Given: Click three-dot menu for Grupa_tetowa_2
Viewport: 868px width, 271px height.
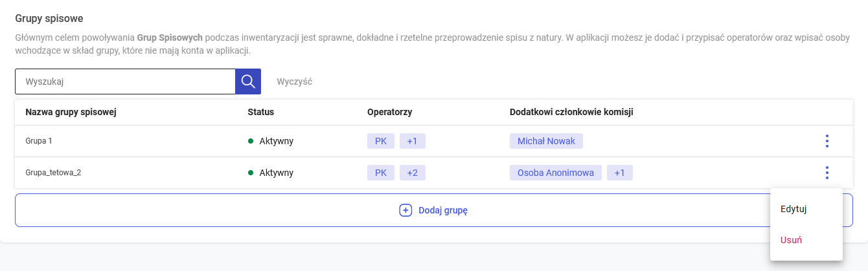Looking at the screenshot, I should 827,173.
